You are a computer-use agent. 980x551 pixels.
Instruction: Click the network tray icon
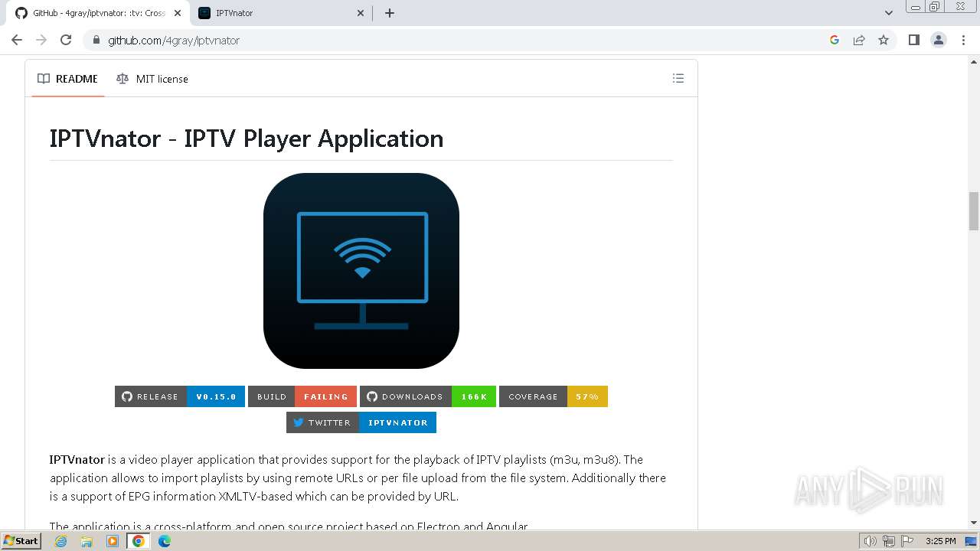[x=889, y=541]
